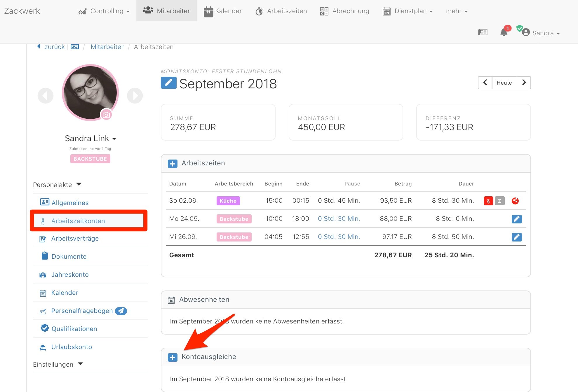
Task: Click the SUMME 278,67 EUR card
Action: (x=218, y=122)
